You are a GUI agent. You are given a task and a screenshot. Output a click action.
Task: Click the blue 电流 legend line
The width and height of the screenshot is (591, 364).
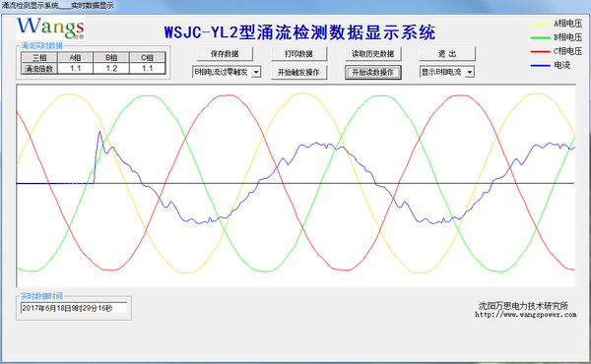click(x=540, y=66)
